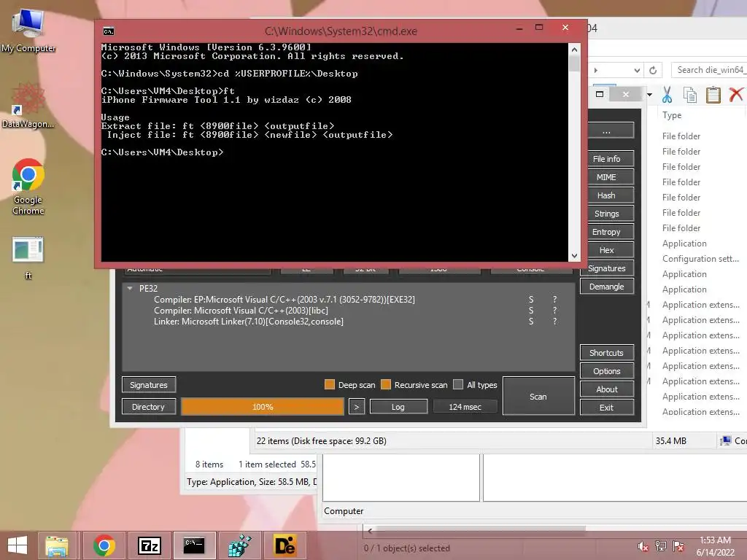Click the Directory button
747x560 pixels.
149,407
